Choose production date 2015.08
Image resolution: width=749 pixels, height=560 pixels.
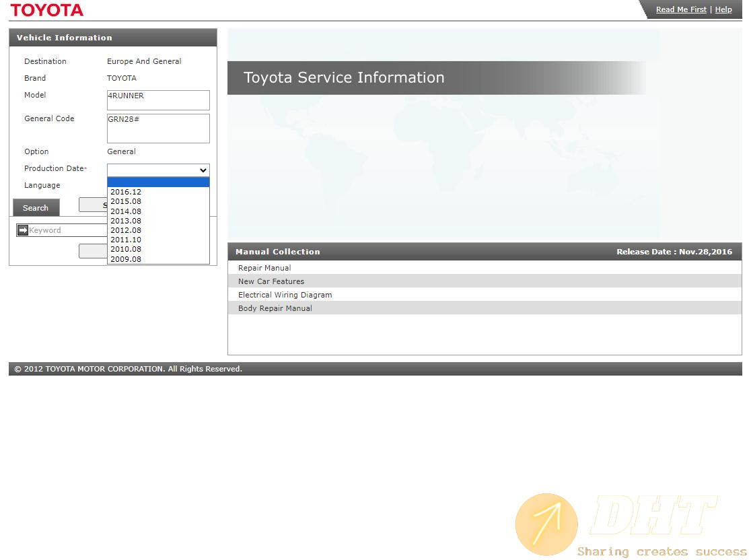[x=158, y=202]
